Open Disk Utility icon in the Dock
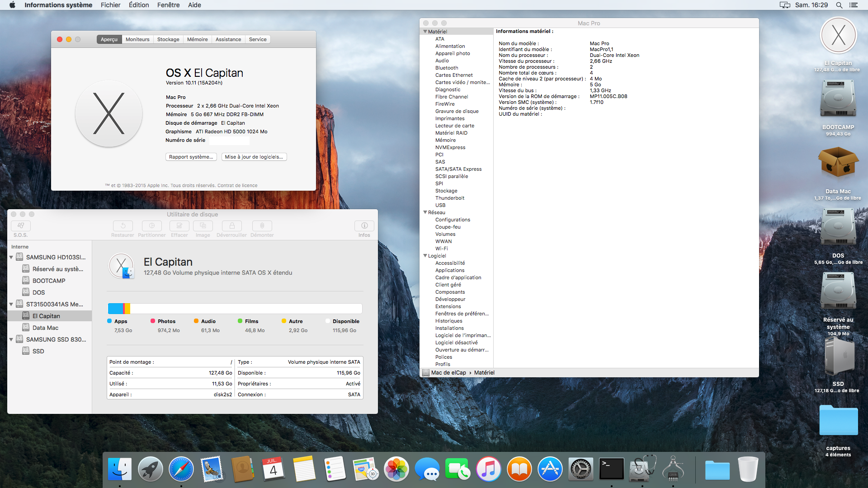This screenshot has height=488, width=868. click(642, 469)
